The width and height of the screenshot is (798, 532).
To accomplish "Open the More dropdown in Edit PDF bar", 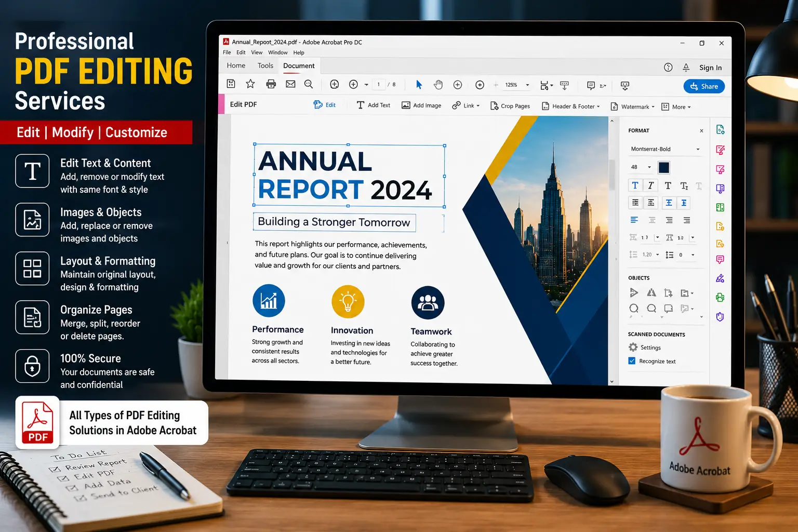I will pyautogui.click(x=676, y=107).
